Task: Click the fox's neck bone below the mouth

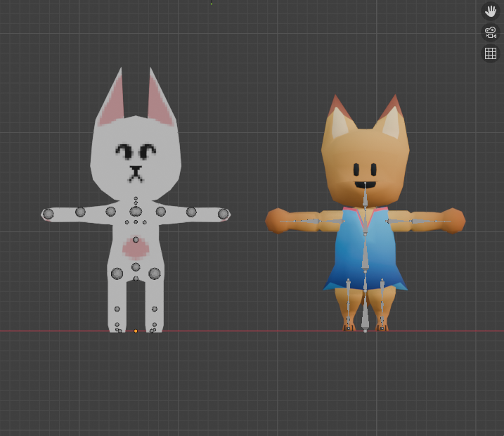Action: pyautogui.click(x=365, y=199)
